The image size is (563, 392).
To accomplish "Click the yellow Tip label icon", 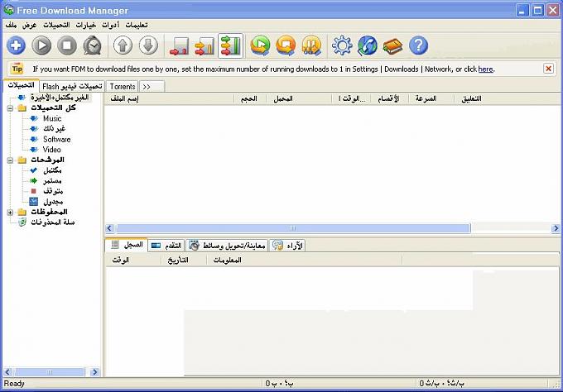I will pos(17,68).
